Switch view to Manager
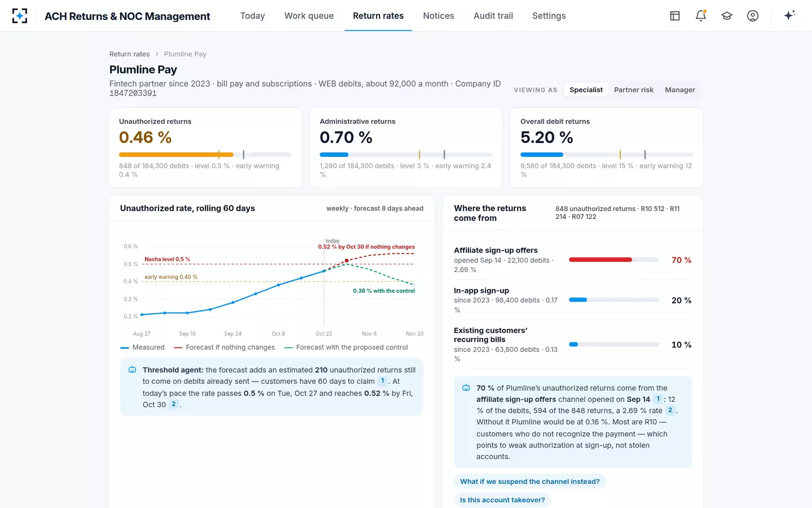This screenshot has height=508, width=812. pos(680,90)
